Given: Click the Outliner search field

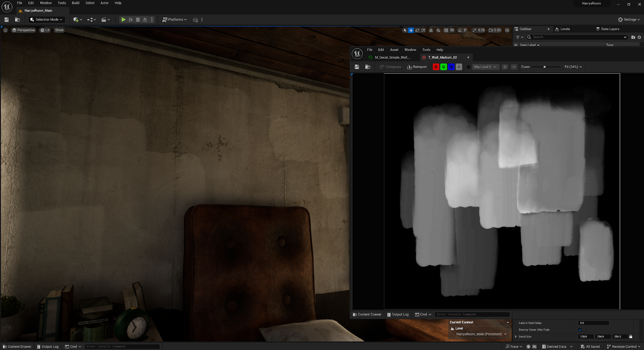Looking at the screenshot, I should [x=576, y=37].
